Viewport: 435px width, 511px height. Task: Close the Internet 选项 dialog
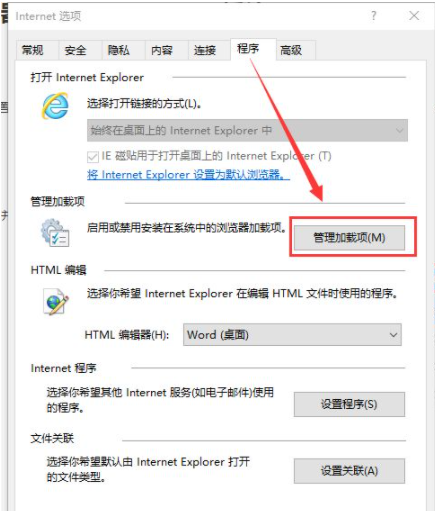(414, 16)
